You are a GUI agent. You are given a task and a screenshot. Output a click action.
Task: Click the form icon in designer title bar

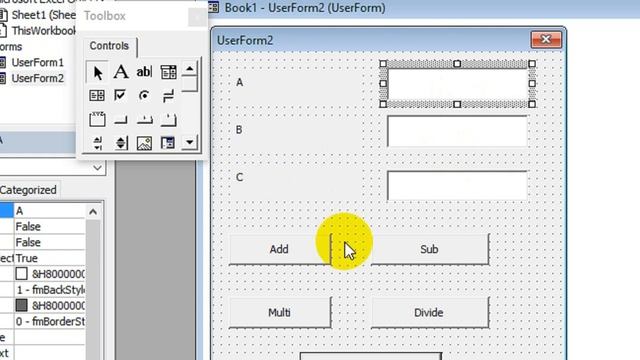tap(214, 7)
